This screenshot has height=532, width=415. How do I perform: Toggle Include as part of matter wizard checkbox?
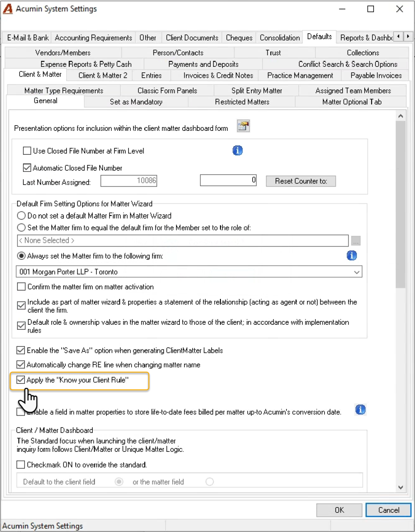coord(21,306)
